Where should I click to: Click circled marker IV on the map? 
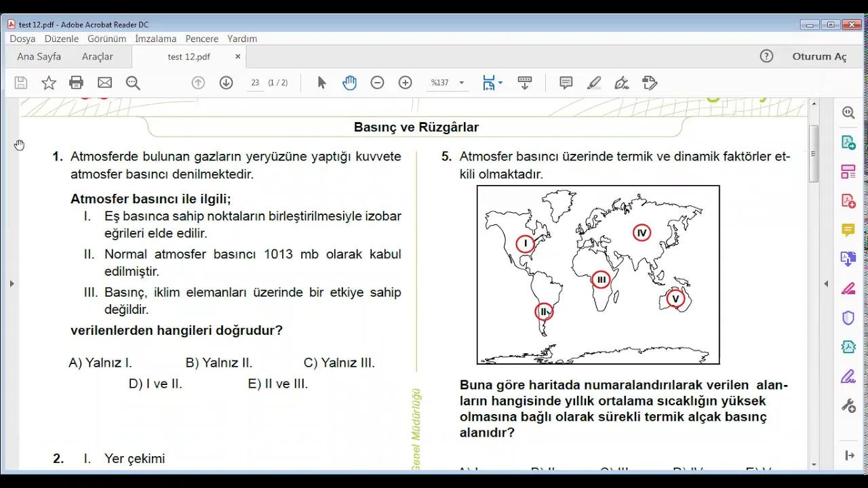(642, 233)
